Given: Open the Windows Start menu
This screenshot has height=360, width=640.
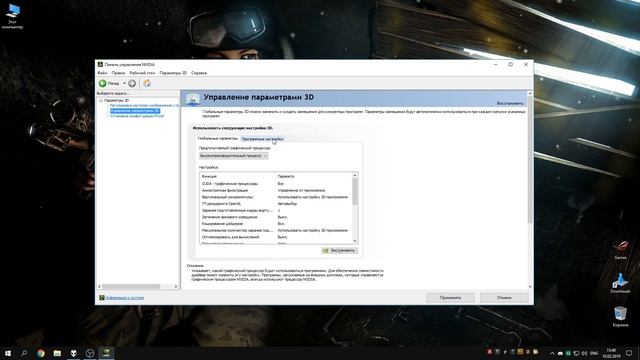Looking at the screenshot, I should 8,353.
